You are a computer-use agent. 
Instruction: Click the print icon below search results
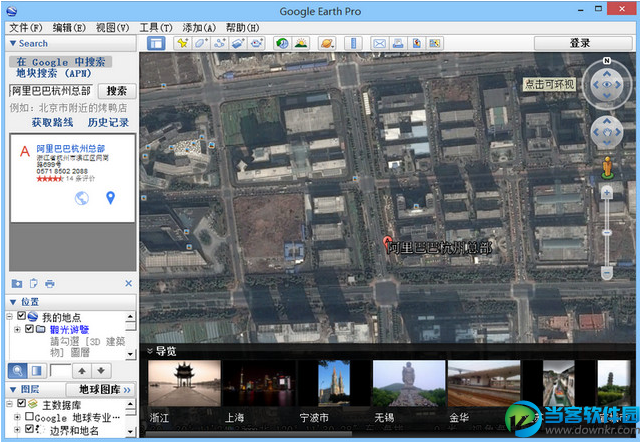[49, 284]
